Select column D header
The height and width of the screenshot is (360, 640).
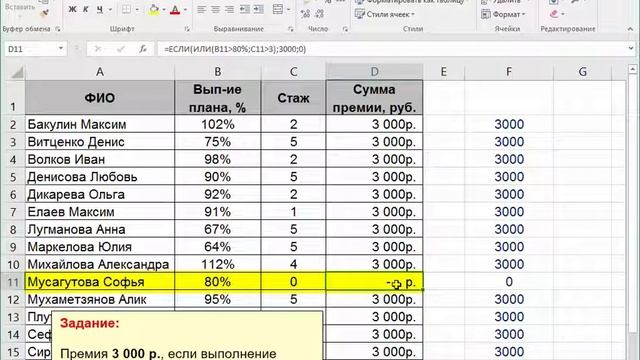[374, 72]
